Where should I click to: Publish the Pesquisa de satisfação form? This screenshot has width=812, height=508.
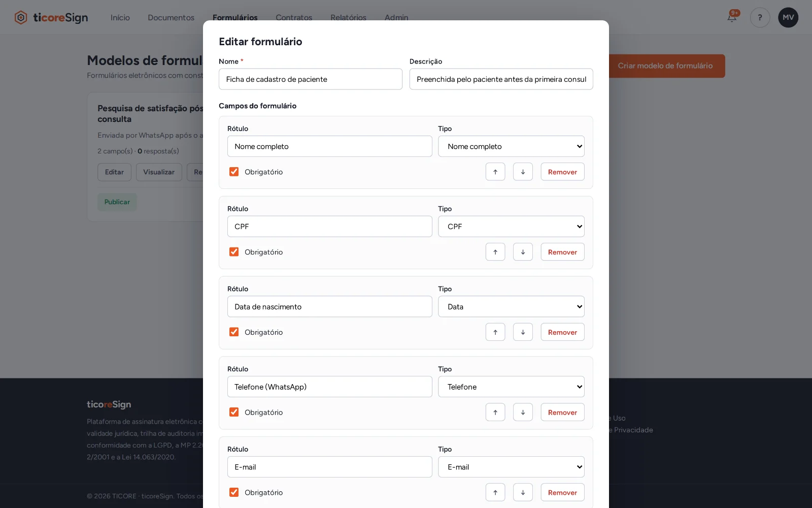tap(117, 202)
